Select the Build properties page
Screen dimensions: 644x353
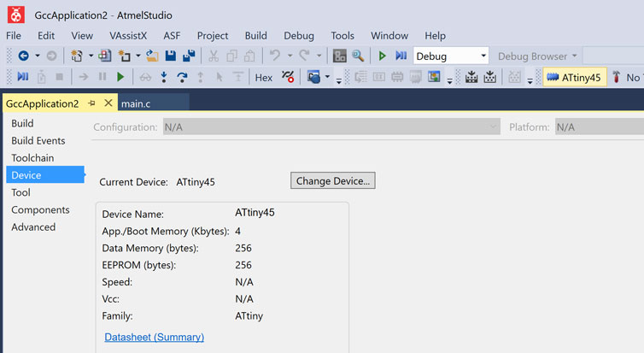point(22,123)
